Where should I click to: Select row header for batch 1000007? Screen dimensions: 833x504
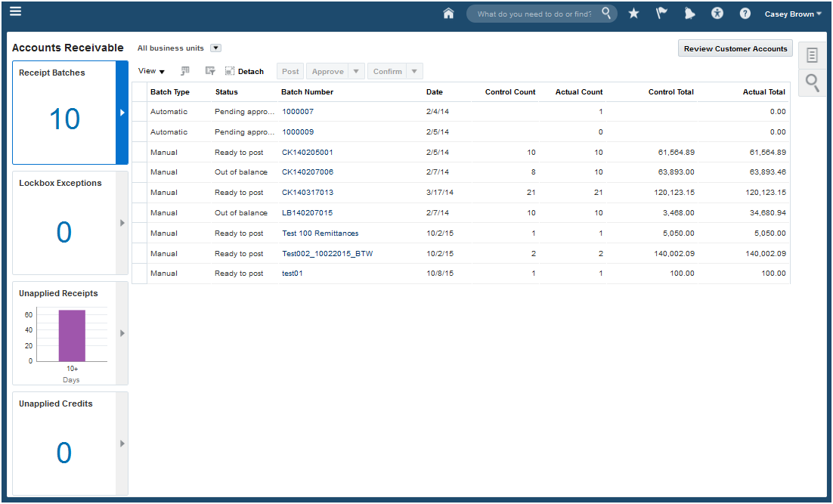click(x=139, y=112)
